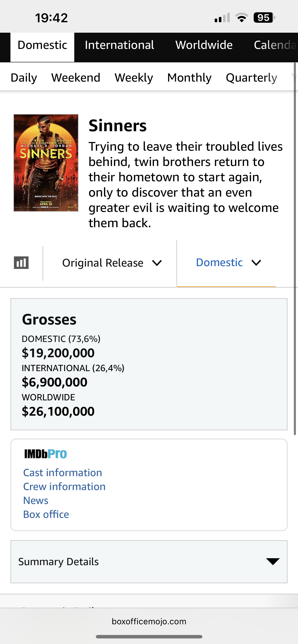Tap the cellular signal bars icon
298x644 pixels.
[x=222, y=18]
